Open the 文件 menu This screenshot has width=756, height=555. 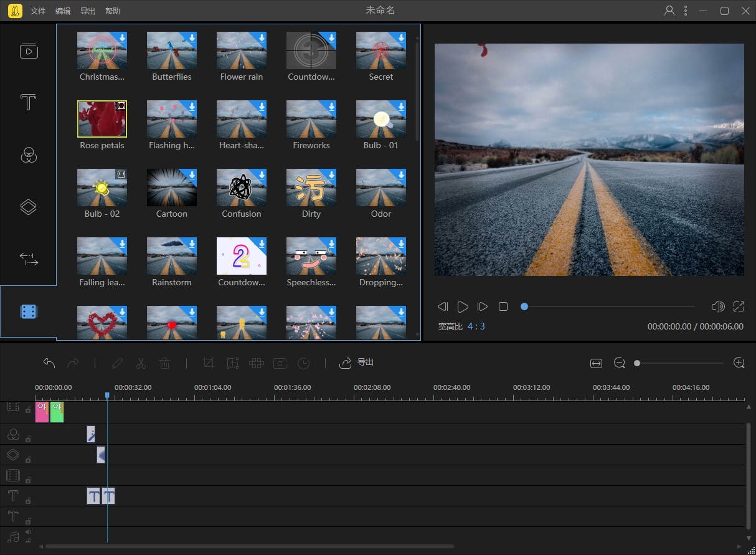pyautogui.click(x=38, y=11)
